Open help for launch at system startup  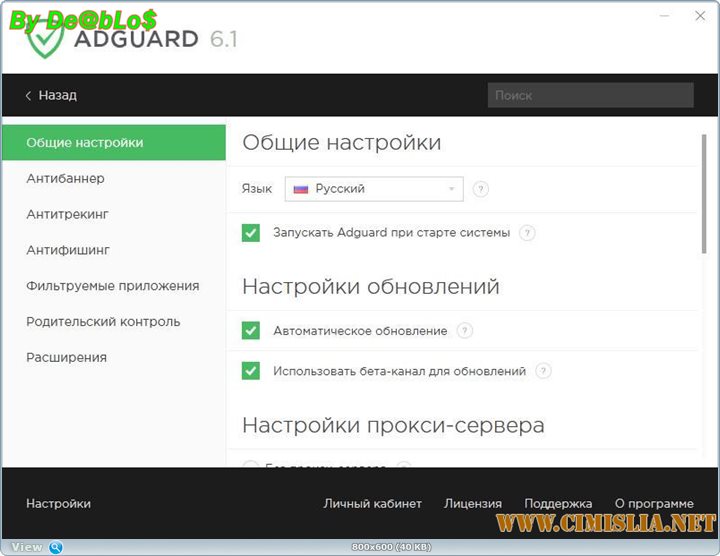point(527,233)
